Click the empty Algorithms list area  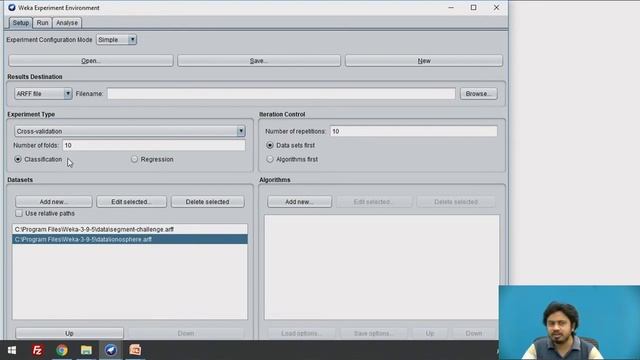point(381,267)
